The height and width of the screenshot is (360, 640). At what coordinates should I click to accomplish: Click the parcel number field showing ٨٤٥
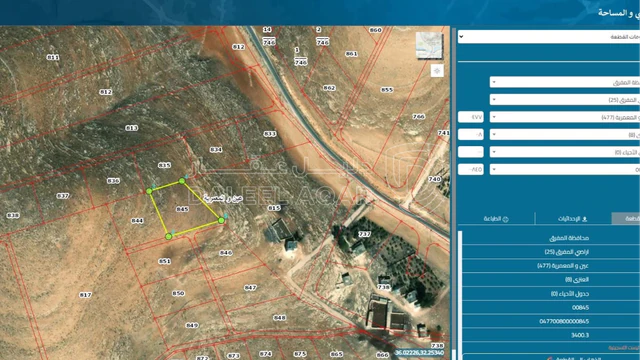[471, 169]
